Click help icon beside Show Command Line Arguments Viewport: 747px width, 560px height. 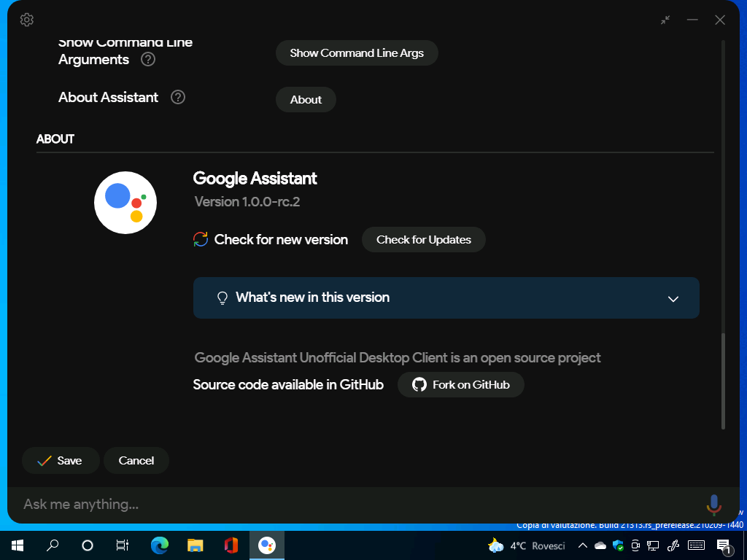[148, 60]
